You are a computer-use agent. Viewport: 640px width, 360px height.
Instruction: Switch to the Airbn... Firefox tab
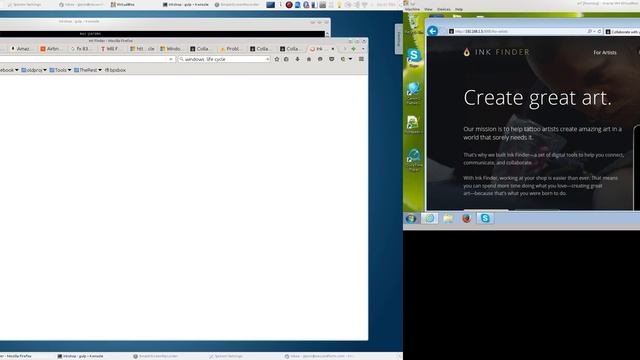click(51, 49)
